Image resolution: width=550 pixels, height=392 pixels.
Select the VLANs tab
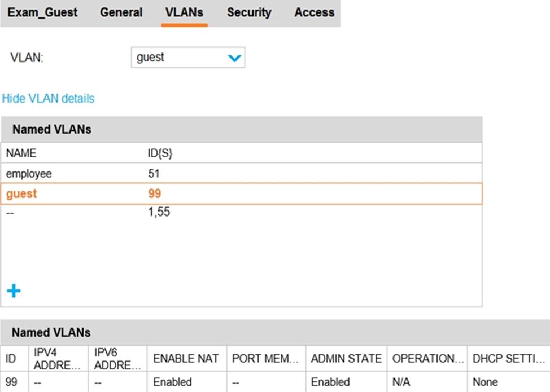click(x=184, y=12)
